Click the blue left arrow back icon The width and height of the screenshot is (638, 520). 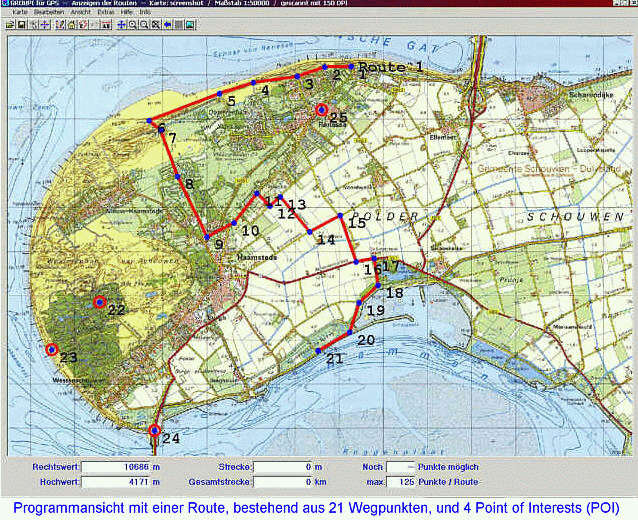click(x=166, y=24)
